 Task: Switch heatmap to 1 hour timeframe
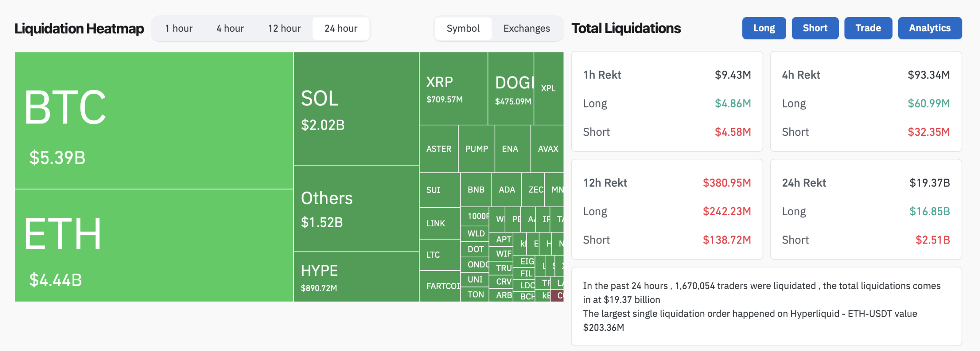pyautogui.click(x=178, y=29)
